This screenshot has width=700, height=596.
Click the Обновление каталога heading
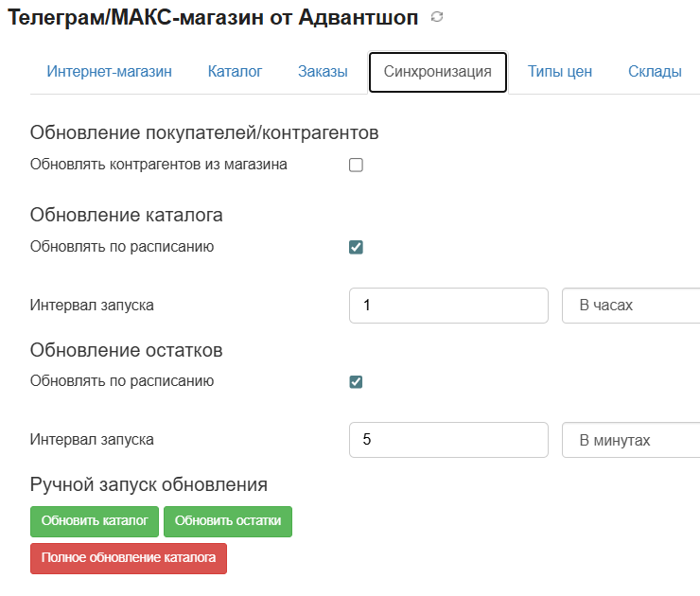tap(127, 215)
